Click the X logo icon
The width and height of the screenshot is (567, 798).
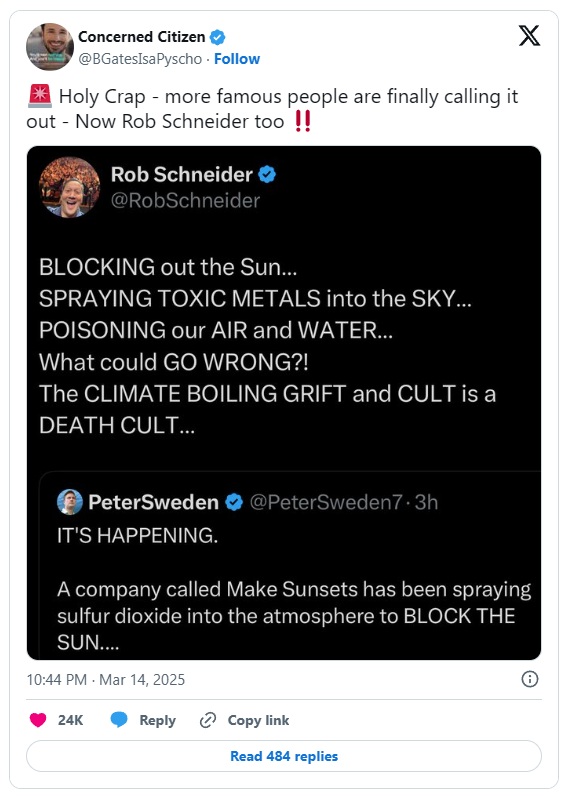[x=529, y=36]
